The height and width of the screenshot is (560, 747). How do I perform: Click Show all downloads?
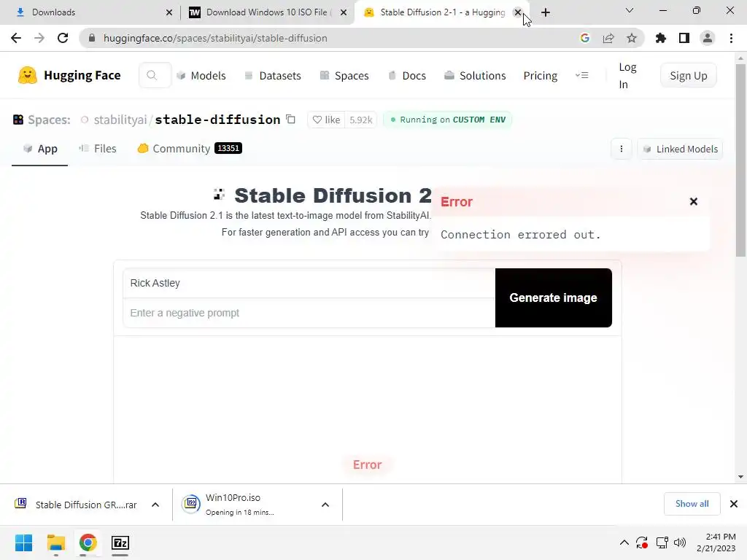(x=692, y=504)
